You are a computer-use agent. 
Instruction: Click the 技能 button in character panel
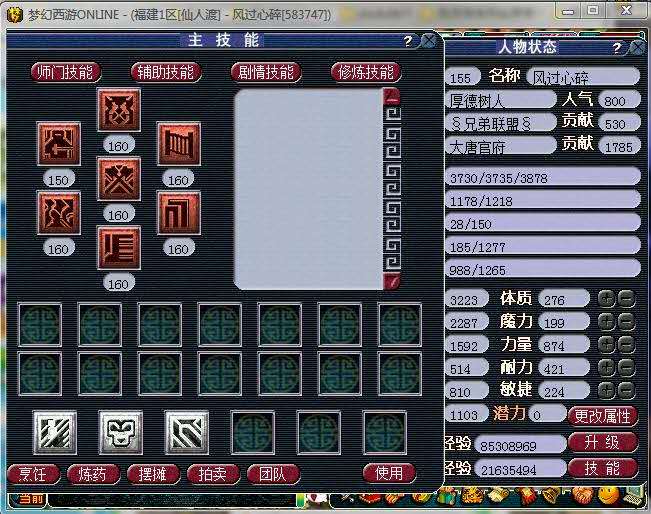click(602, 468)
